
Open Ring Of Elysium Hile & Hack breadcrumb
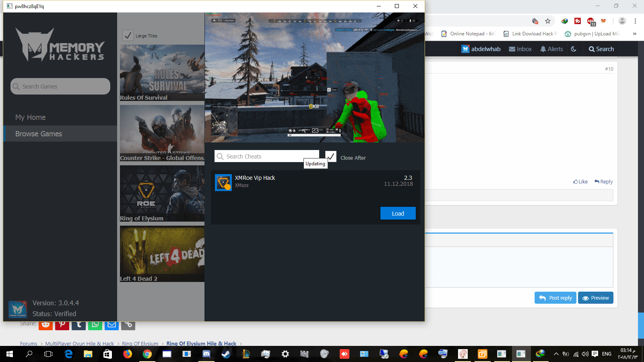[x=201, y=343]
